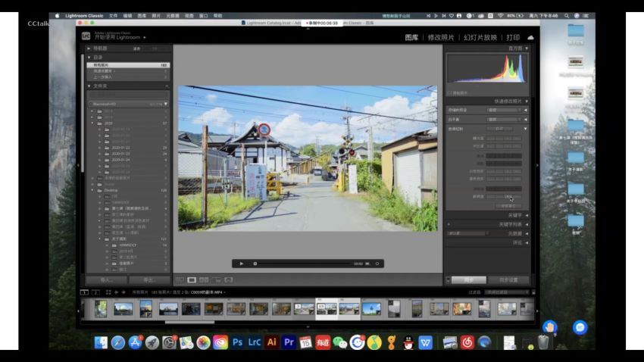Expand the 关键字 (Keywording) panel
This screenshot has width=644, height=362.
527,216
